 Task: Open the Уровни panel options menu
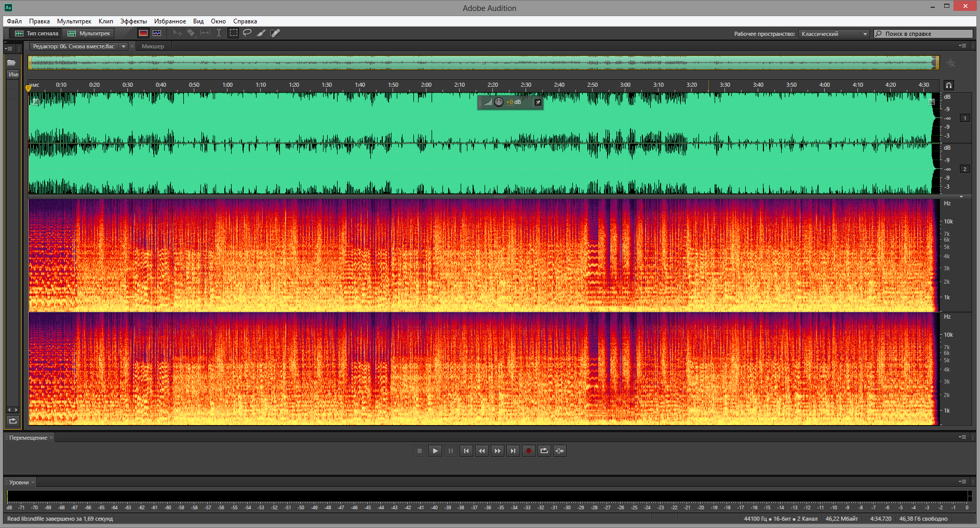(962, 482)
